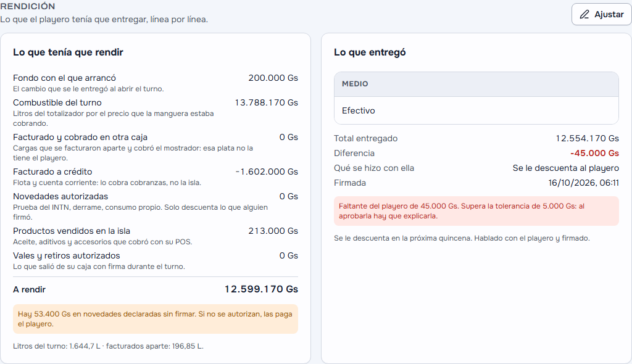Click the Litros del turno footer note
The image size is (632, 364).
click(108, 346)
